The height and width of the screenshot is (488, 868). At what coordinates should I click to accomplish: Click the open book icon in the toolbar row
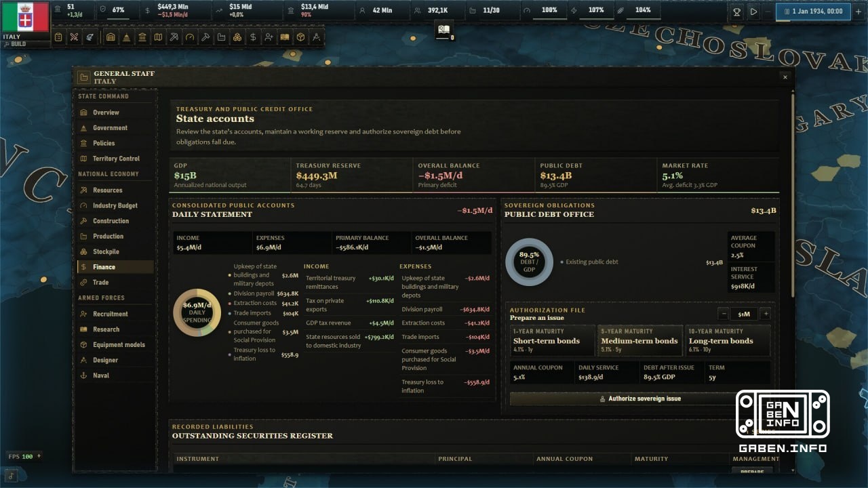coord(284,37)
